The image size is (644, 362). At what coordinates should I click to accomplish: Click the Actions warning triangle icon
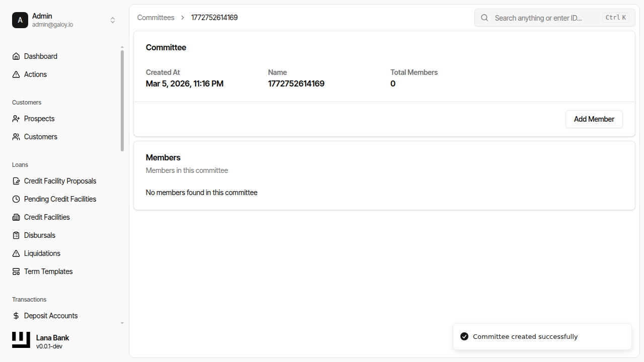point(16,74)
